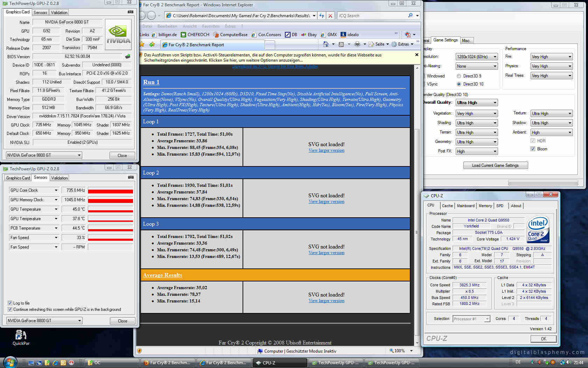Open the Anti-Aliasing dropdown set to None
The width and height of the screenshot is (588, 368).
pos(477,66)
